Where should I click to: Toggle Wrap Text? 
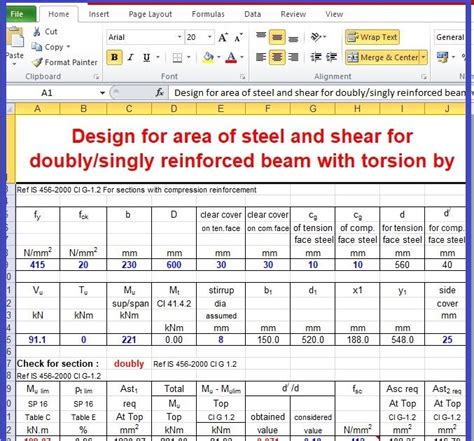[372, 37]
